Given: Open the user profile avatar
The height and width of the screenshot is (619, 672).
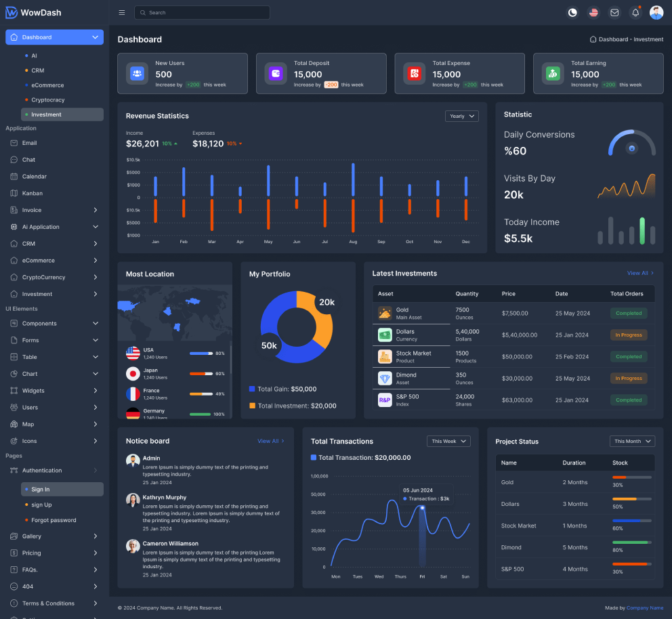Looking at the screenshot, I should pyautogui.click(x=656, y=12).
